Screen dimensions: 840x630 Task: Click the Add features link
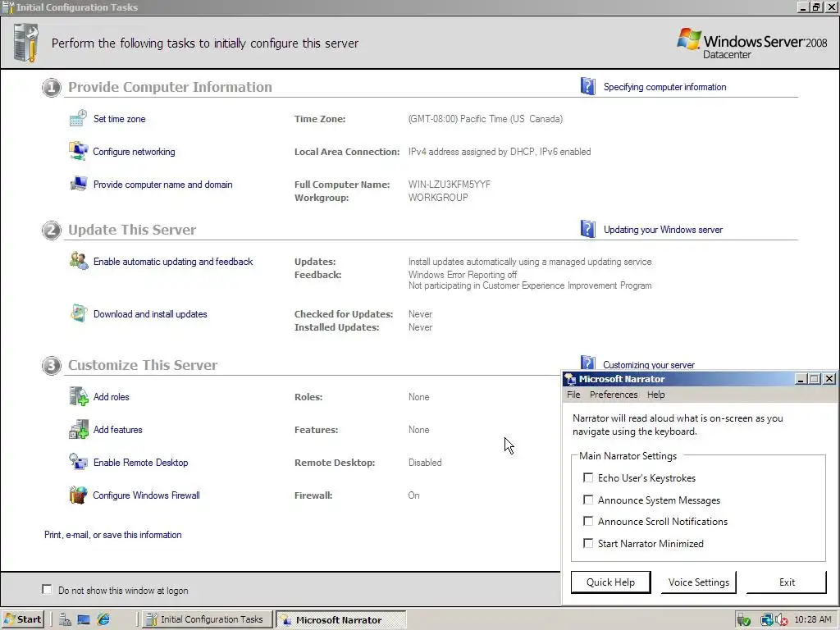(118, 430)
